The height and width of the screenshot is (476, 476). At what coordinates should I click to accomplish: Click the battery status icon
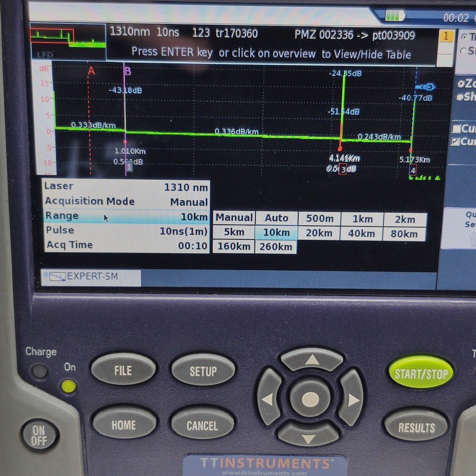pyautogui.click(x=394, y=15)
